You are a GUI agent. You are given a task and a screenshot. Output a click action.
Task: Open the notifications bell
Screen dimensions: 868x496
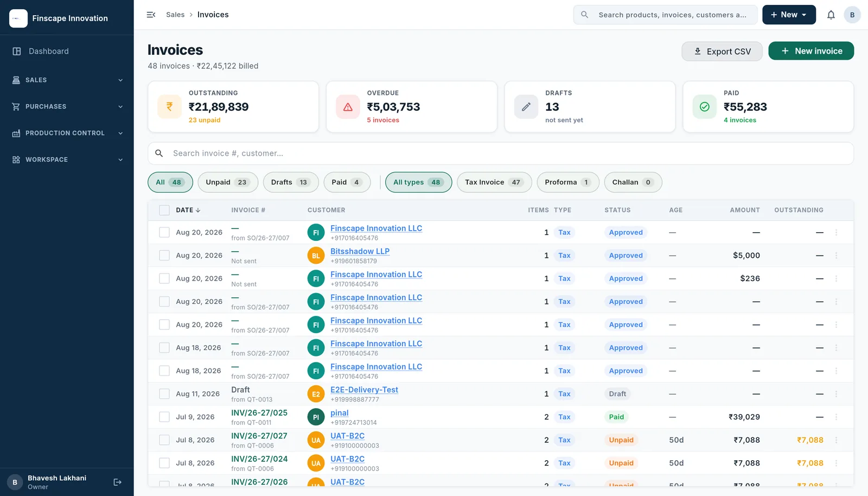[831, 15]
